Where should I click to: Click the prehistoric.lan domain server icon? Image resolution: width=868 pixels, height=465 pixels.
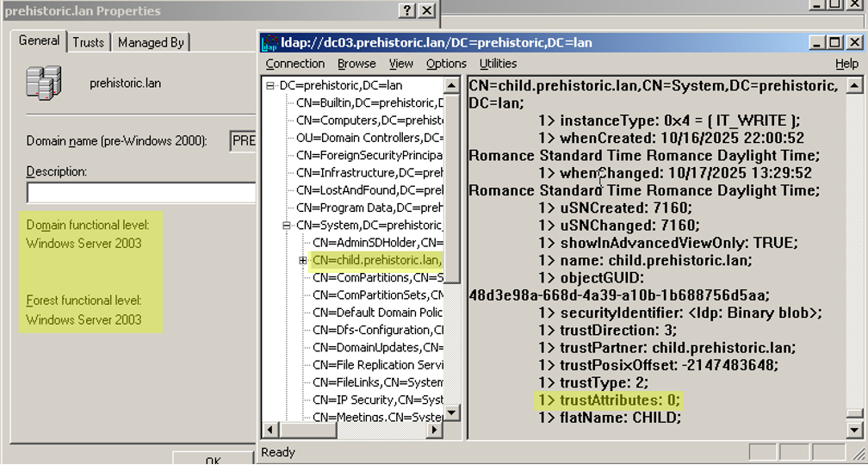tap(44, 83)
